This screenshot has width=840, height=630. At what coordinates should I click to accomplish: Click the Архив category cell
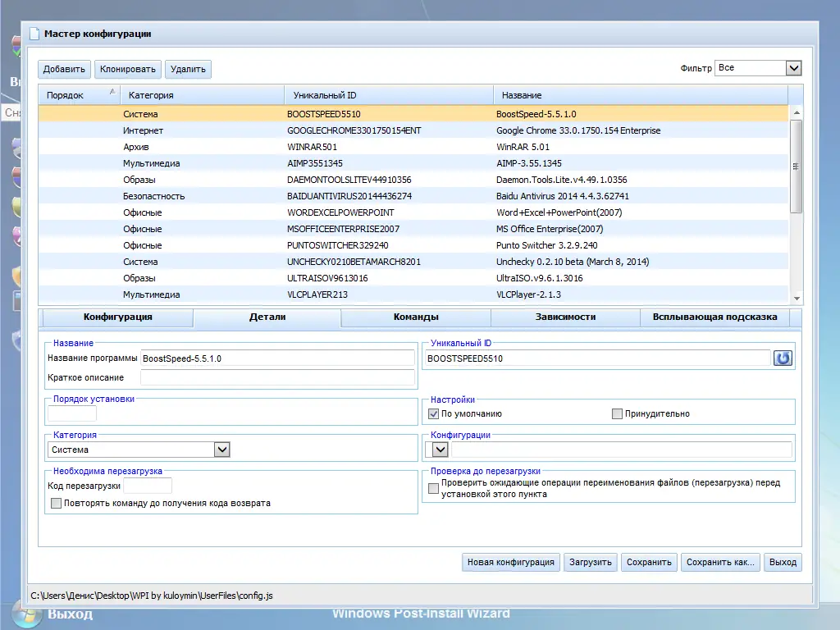tap(136, 147)
